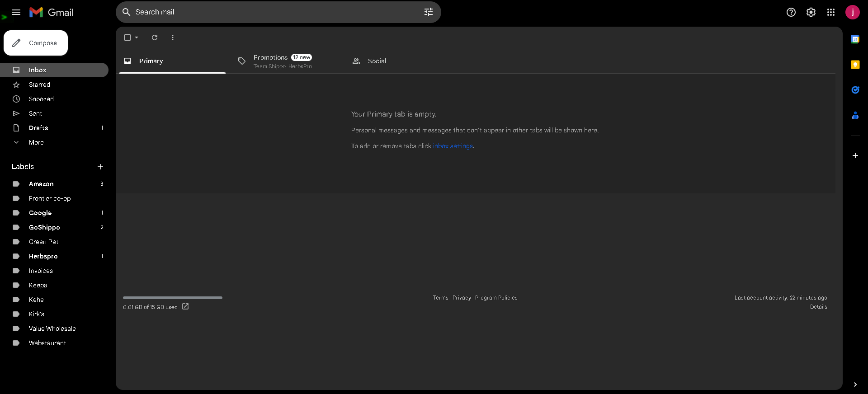The width and height of the screenshot is (868, 394).
Task: Refresh the inbox
Action: click(x=155, y=38)
